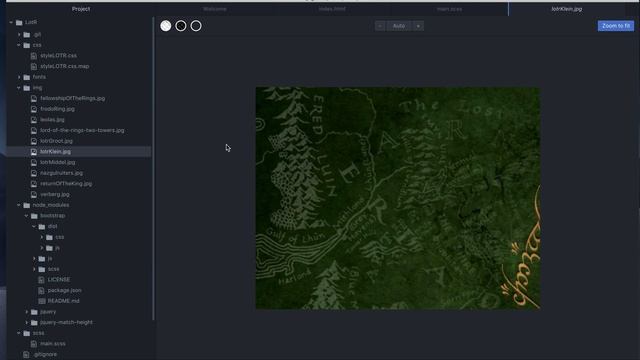The image size is (640, 360).
Task: Click the verberg.jpg image icon
Action: [x=34, y=195]
